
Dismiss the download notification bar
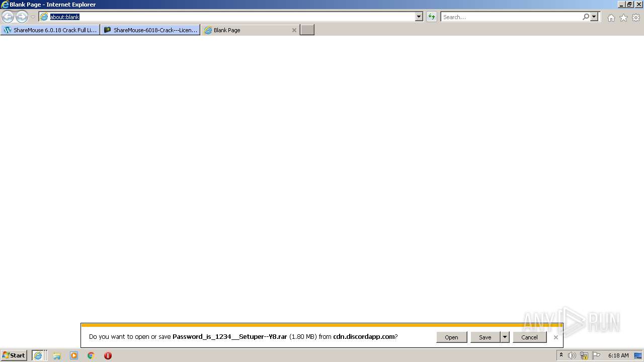(555, 337)
